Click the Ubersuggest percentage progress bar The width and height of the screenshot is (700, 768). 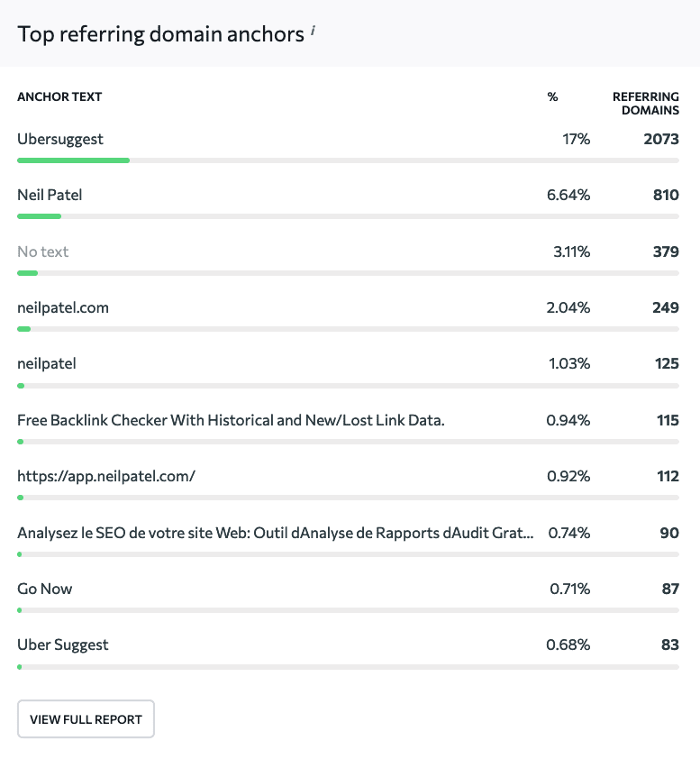[73, 160]
